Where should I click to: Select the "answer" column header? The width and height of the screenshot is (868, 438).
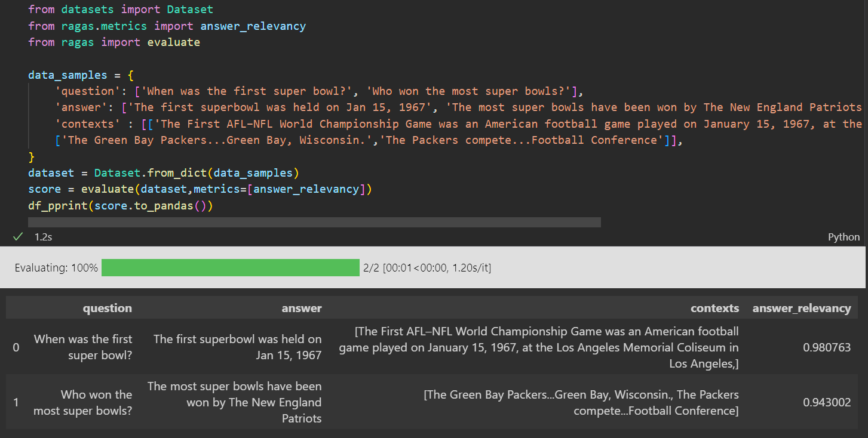301,308
